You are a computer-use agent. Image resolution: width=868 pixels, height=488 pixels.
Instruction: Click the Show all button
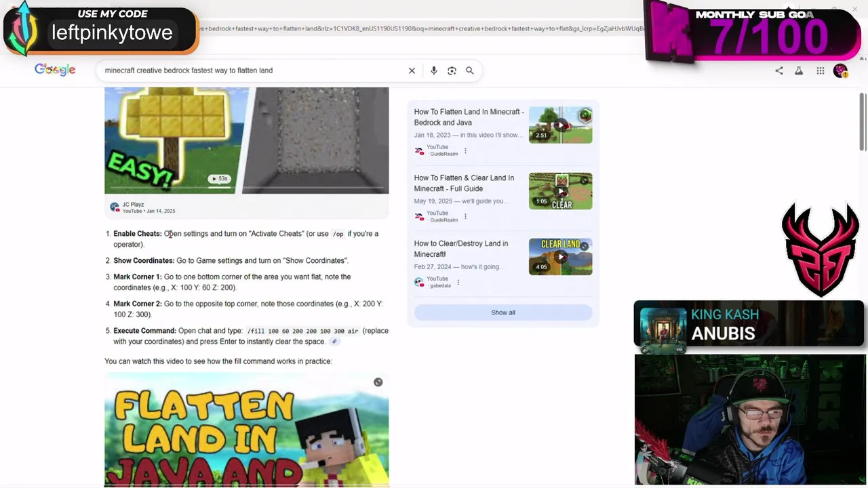point(503,312)
